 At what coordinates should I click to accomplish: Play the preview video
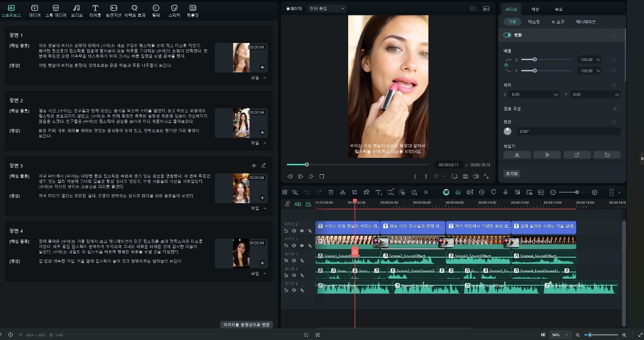pyautogui.click(x=311, y=176)
